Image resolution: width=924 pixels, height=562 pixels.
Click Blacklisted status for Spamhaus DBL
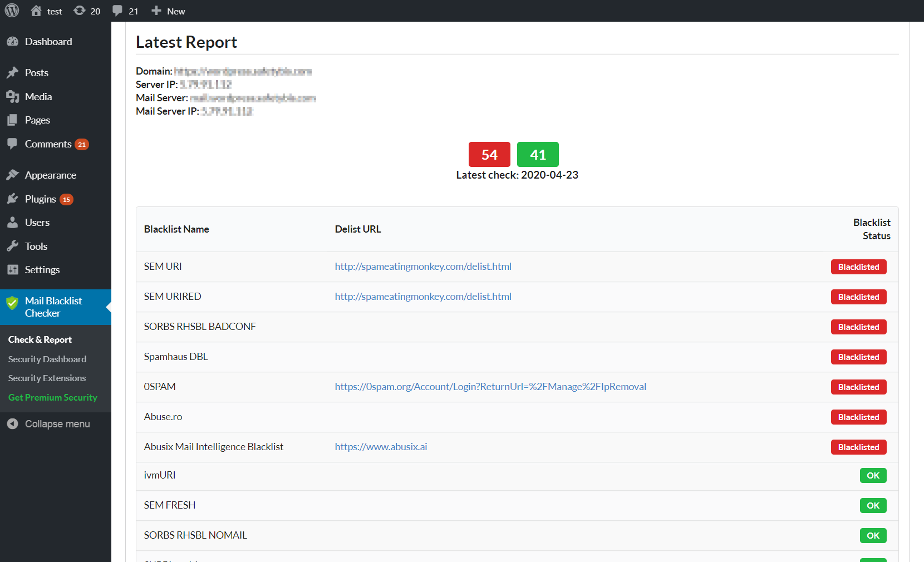[859, 357]
